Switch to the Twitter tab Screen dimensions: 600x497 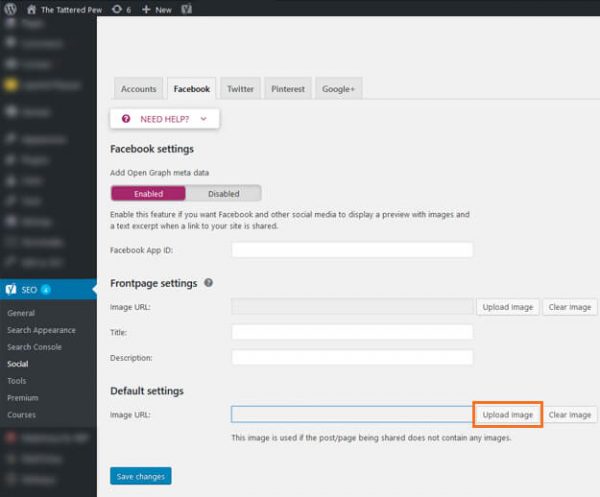[240, 89]
